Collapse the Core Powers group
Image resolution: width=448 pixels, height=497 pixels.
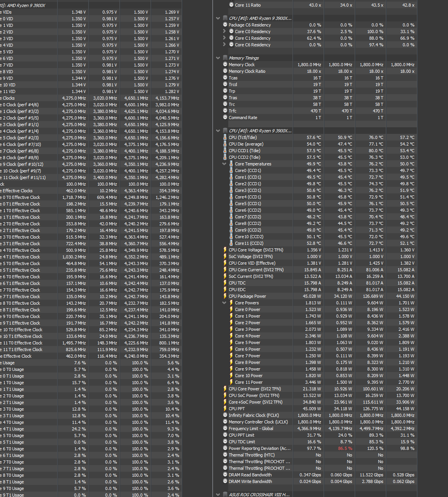click(224, 303)
